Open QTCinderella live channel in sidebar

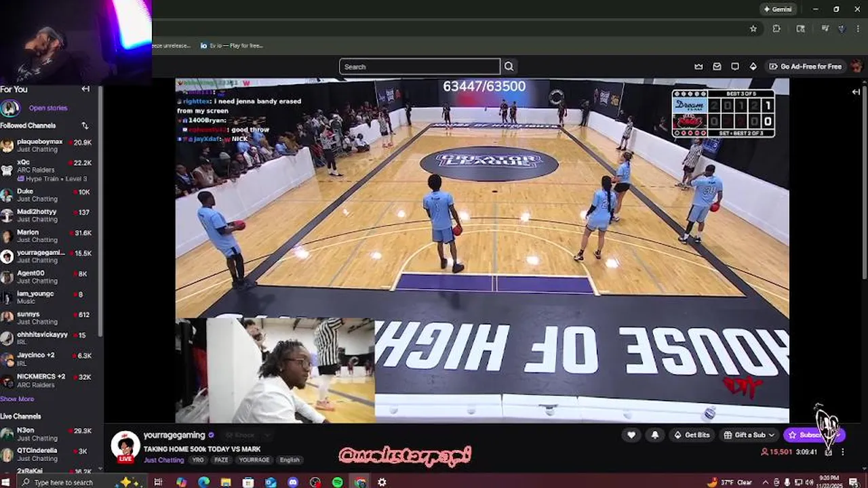(x=50, y=454)
